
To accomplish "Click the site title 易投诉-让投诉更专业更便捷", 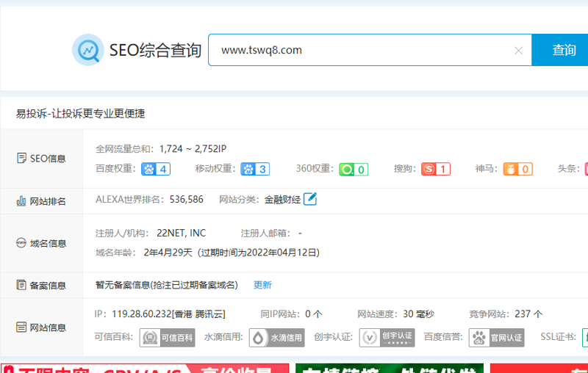I will pos(80,114).
